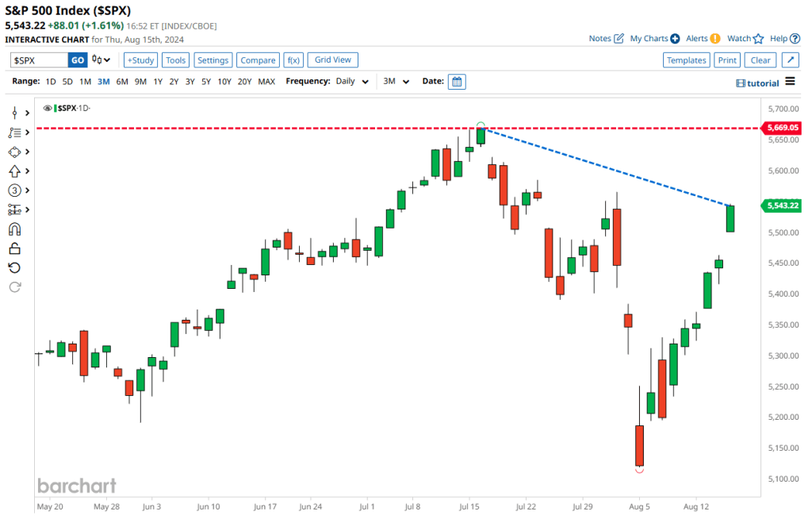Click the Alerts exclamation icon
This screenshot has width=812, height=519.
(714, 38)
